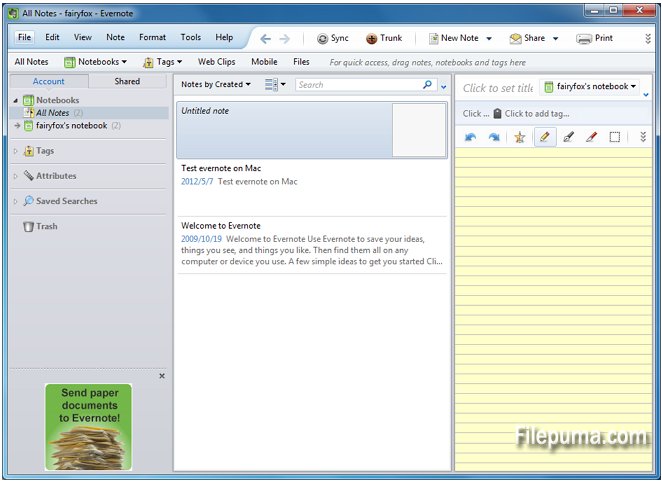Viewport: 662px width, 481px height.
Task: Select the Untitled note entry
Action: pyautogui.click(x=312, y=130)
